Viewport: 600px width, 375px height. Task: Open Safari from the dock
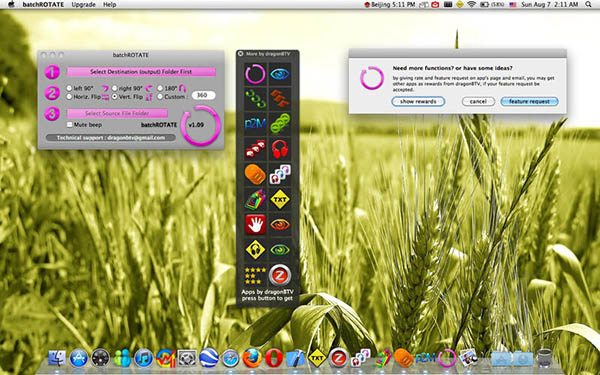[230, 359]
